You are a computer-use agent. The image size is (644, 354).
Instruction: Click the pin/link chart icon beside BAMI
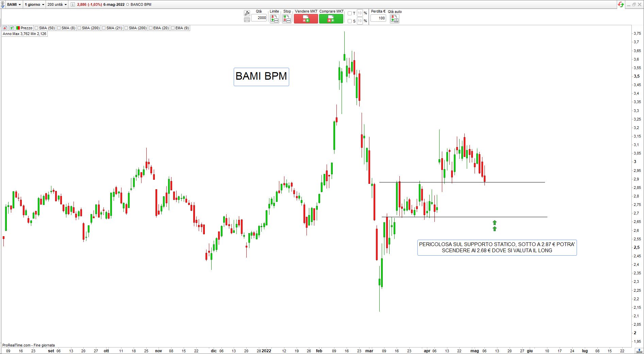coord(3,4)
